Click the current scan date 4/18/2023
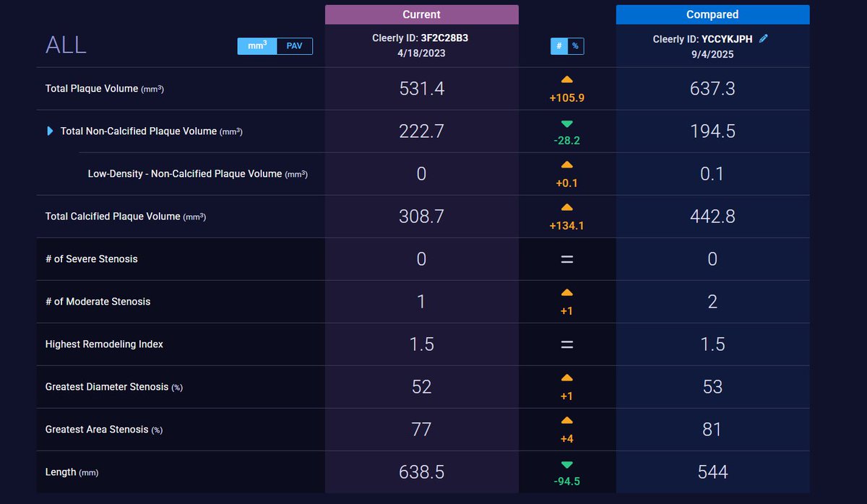Image resolution: width=867 pixels, height=504 pixels. pyautogui.click(x=421, y=54)
